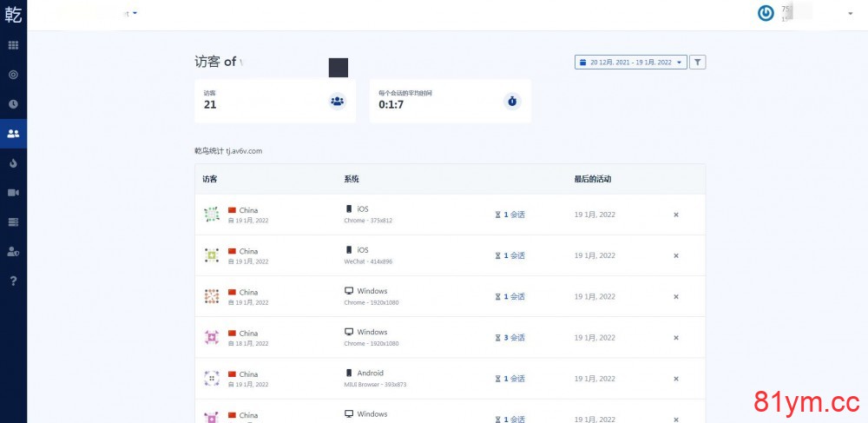Open the user shield icon in sidebar
868x423 pixels.
[13, 251]
